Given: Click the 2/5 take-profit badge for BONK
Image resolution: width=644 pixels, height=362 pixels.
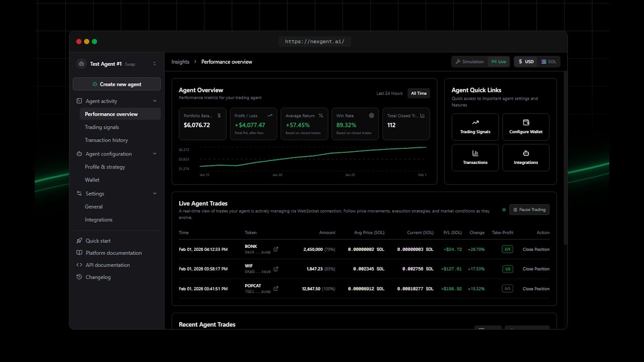Looking at the screenshot, I should pos(508,249).
